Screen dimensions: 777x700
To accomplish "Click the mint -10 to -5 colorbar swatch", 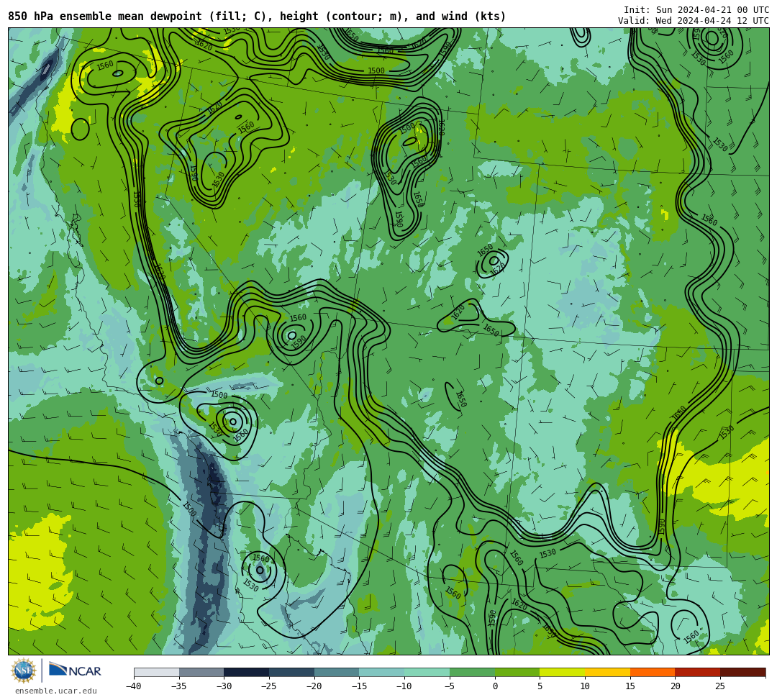I will 427,672.
